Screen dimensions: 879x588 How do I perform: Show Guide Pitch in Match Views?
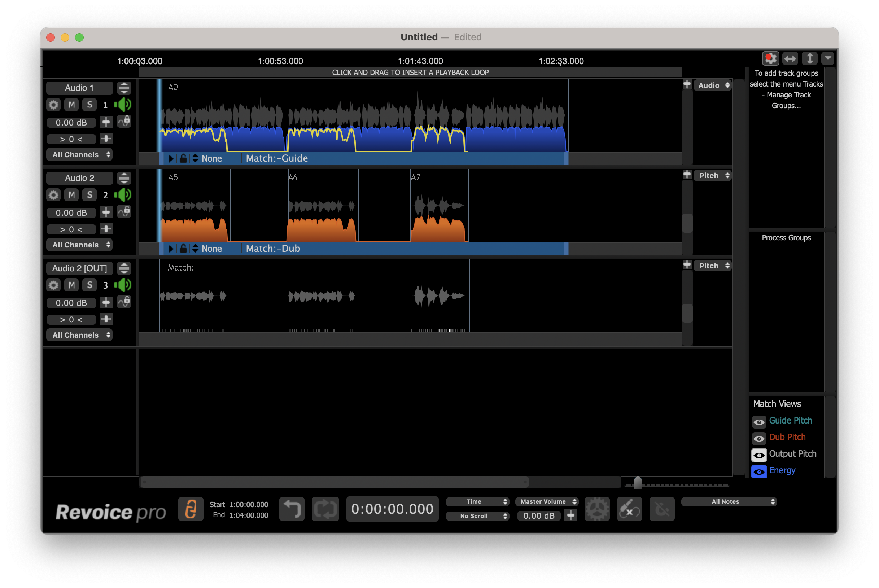(x=758, y=422)
